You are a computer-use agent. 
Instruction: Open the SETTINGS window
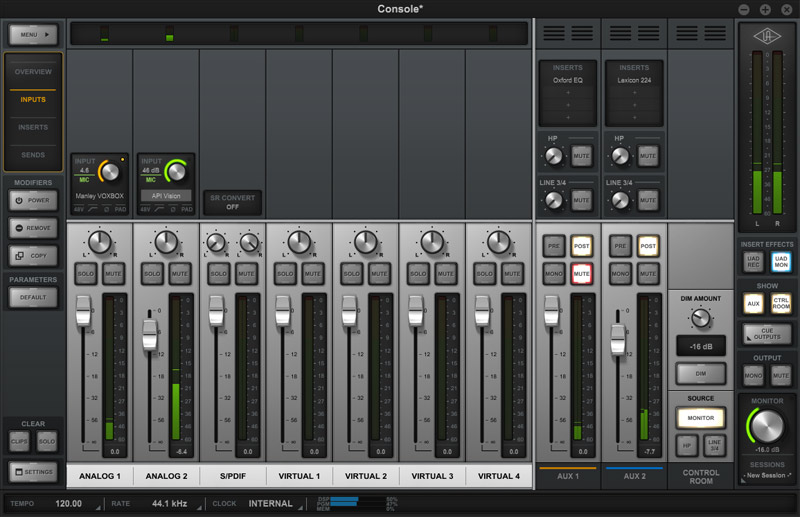pyautogui.click(x=33, y=472)
